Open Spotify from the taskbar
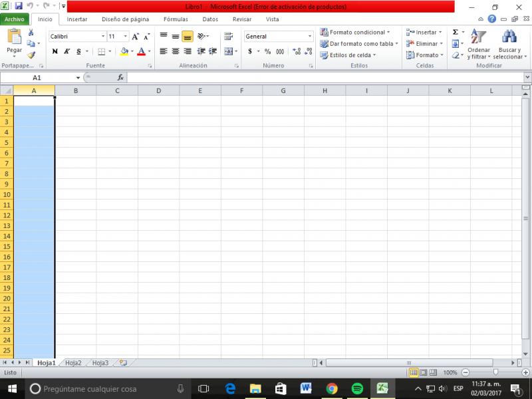 [357, 388]
